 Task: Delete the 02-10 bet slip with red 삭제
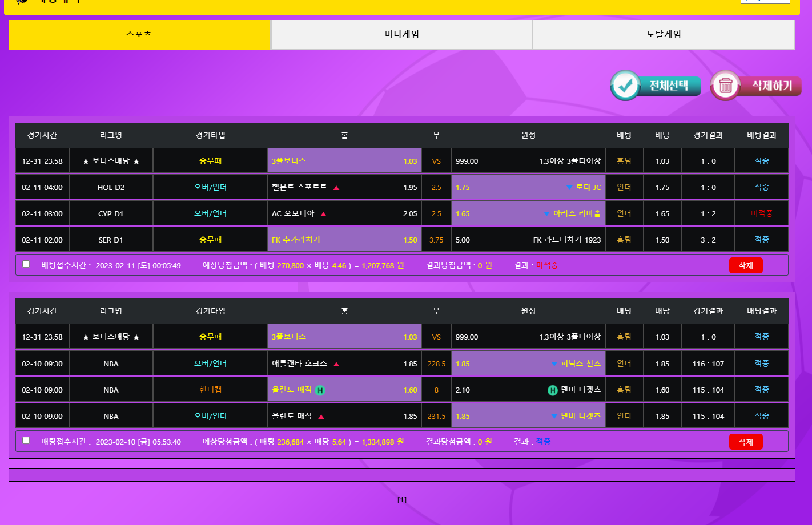[745, 442]
